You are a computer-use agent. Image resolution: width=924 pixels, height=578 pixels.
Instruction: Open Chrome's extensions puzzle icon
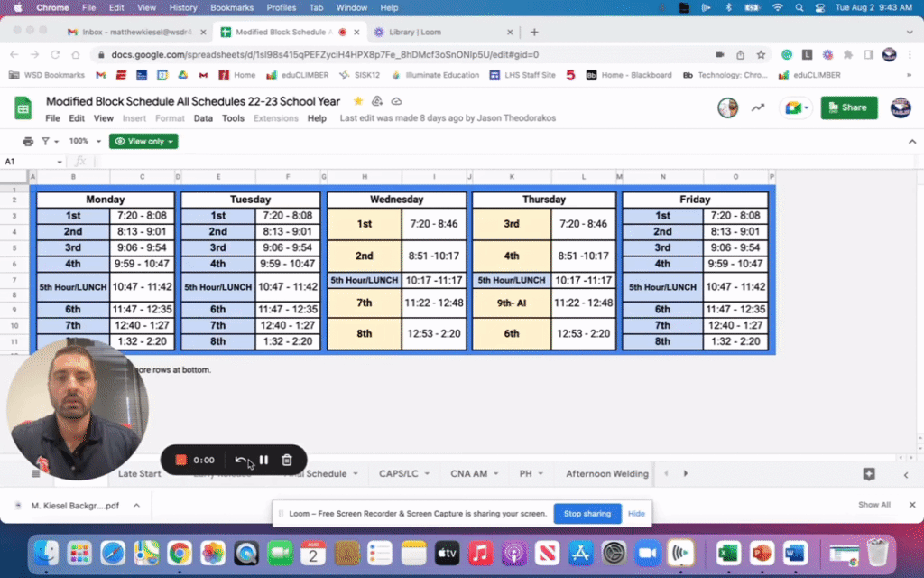[848, 54]
